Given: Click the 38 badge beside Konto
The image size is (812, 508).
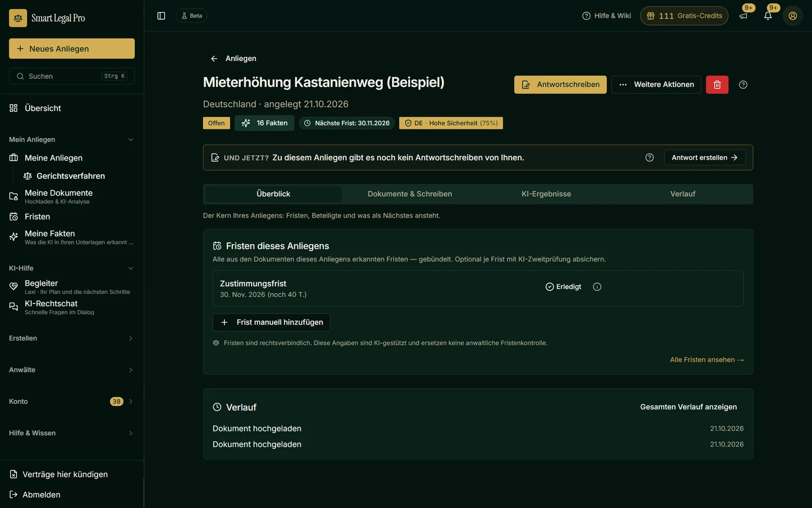Looking at the screenshot, I should click(117, 401).
